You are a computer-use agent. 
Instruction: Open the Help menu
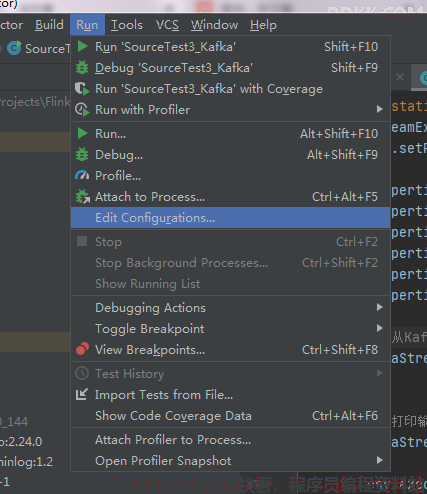click(x=263, y=25)
